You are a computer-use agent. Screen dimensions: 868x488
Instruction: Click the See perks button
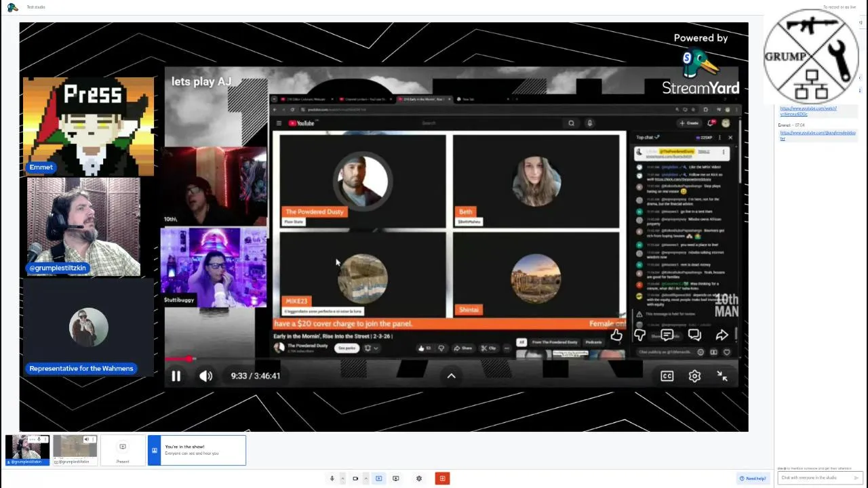tap(347, 348)
